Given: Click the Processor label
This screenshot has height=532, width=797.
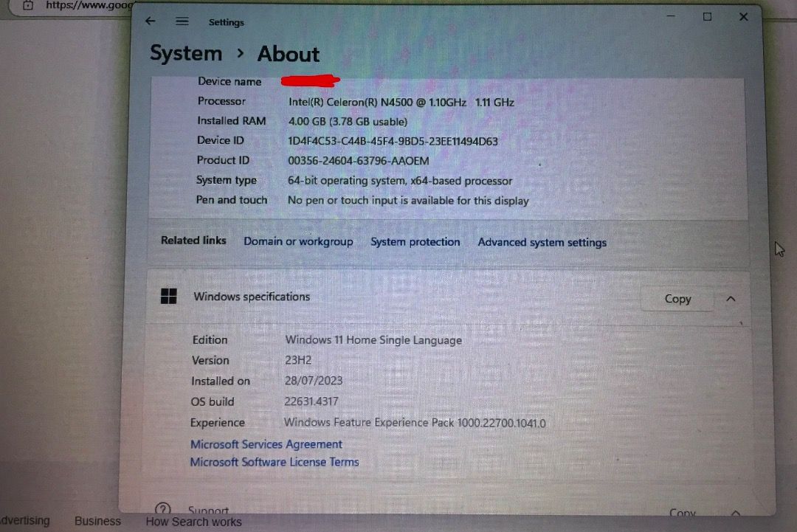Looking at the screenshot, I should coord(221,101).
